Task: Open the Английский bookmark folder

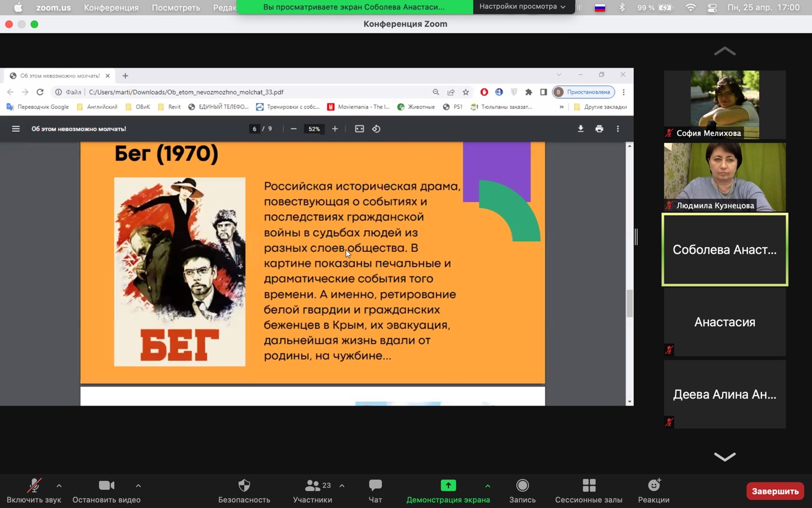Action: pyautogui.click(x=97, y=107)
